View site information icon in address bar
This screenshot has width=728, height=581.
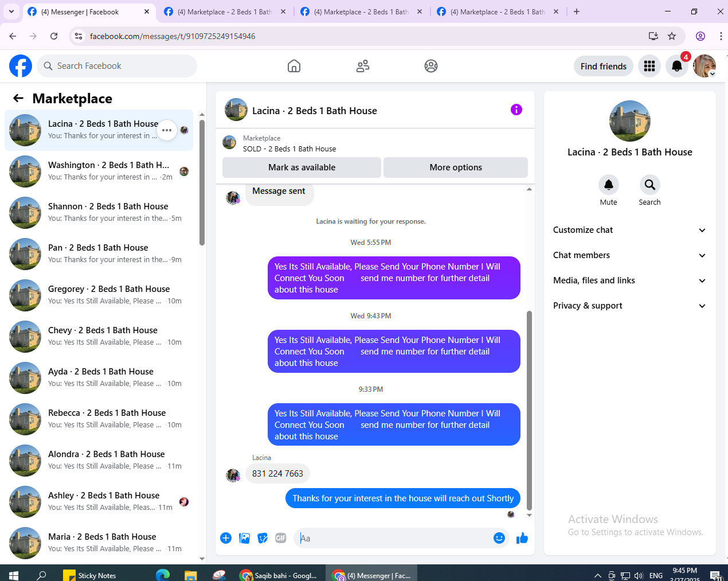pyautogui.click(x=79, y=36)
